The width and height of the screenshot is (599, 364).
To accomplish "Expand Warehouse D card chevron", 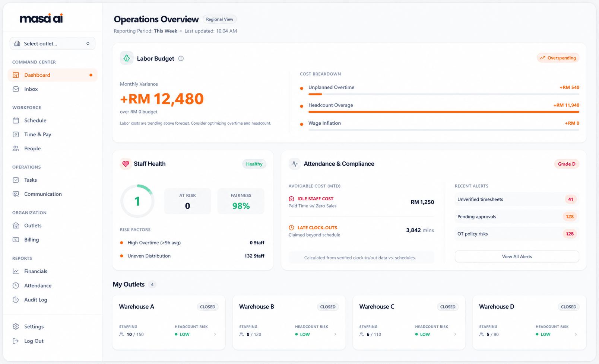I will (576, 334).
